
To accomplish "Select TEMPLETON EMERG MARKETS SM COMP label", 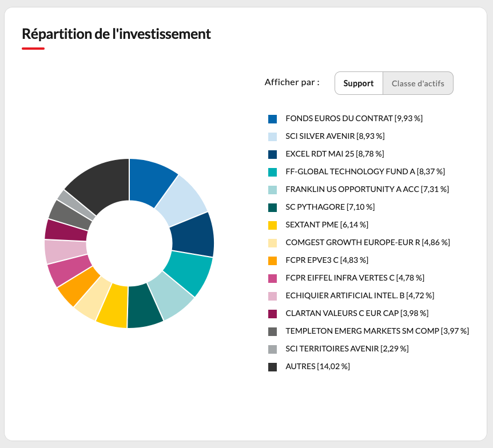I will [x=377, y=331].
